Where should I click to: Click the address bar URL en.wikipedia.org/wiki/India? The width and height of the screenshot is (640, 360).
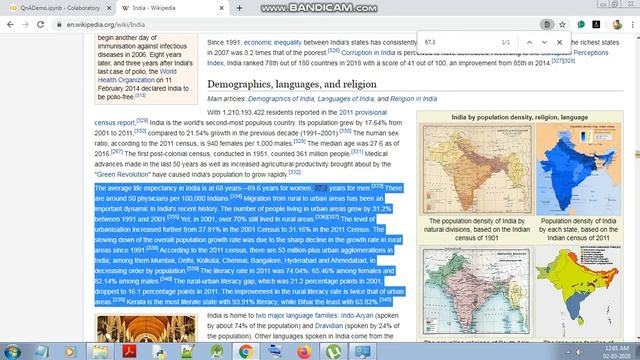tap(106, 24)
